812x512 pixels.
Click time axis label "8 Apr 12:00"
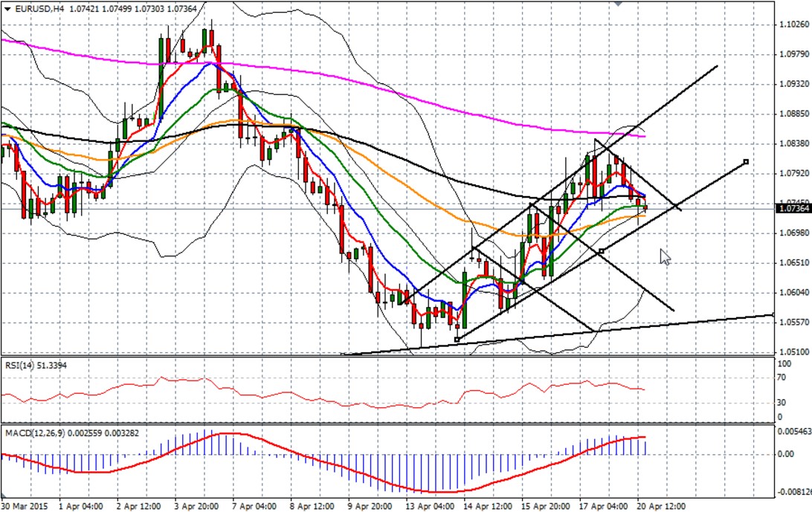click(312, 506)
